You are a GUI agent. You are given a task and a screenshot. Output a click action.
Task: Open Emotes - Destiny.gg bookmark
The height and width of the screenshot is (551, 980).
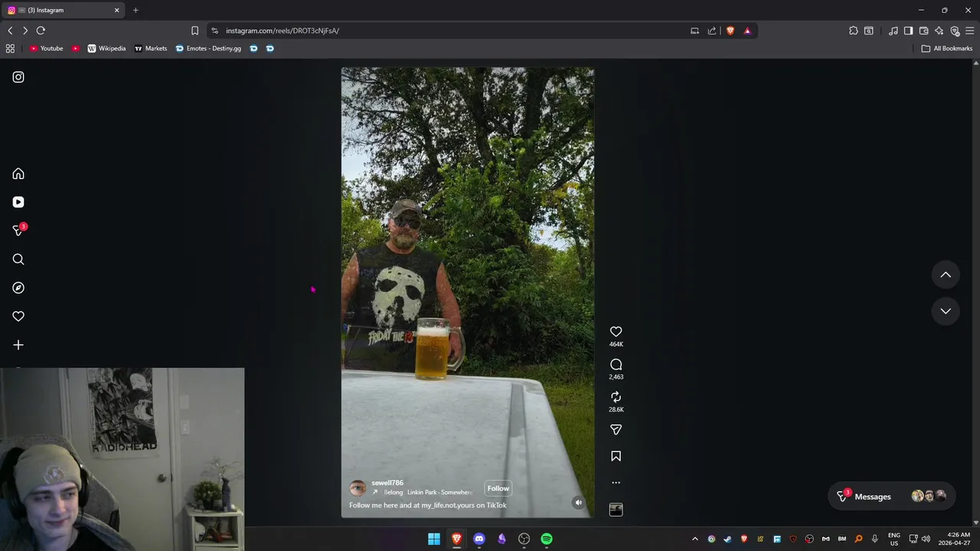click(208, 48)
